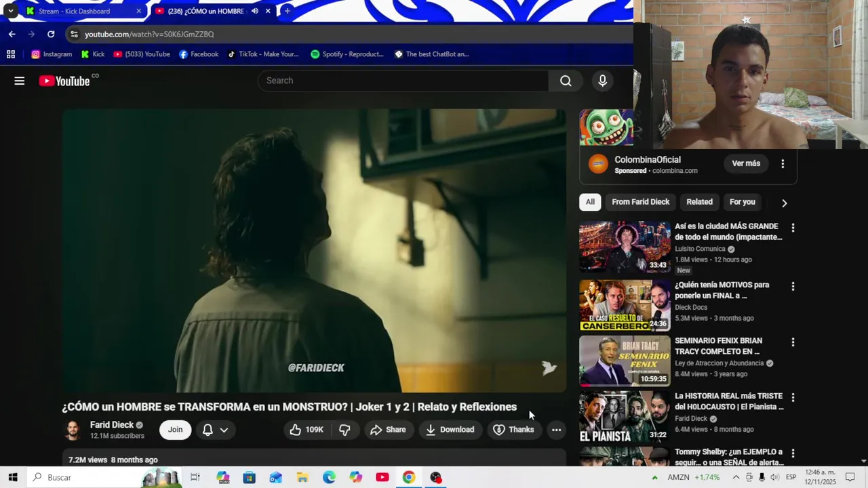Switch to Stream - Kick Dashboard tab
868x488 pixels.
[83, 11]
